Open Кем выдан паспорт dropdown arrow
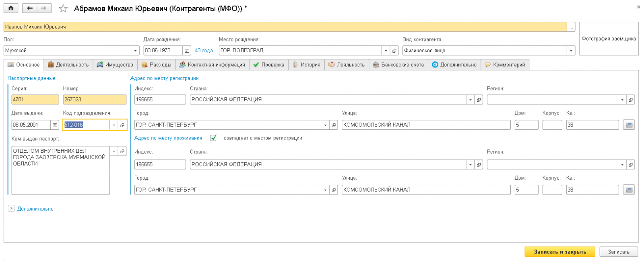 [x=114, y=151]
